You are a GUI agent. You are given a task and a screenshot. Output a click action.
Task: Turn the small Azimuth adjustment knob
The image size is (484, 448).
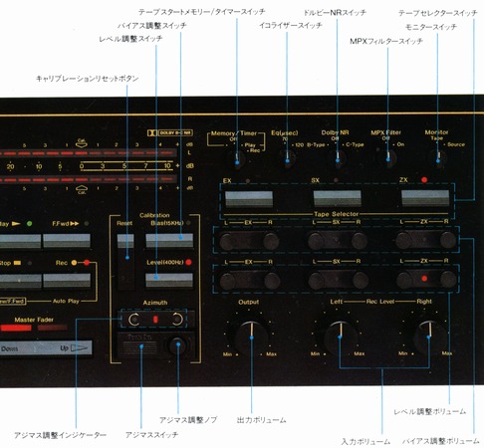click(x=178, y=345)
